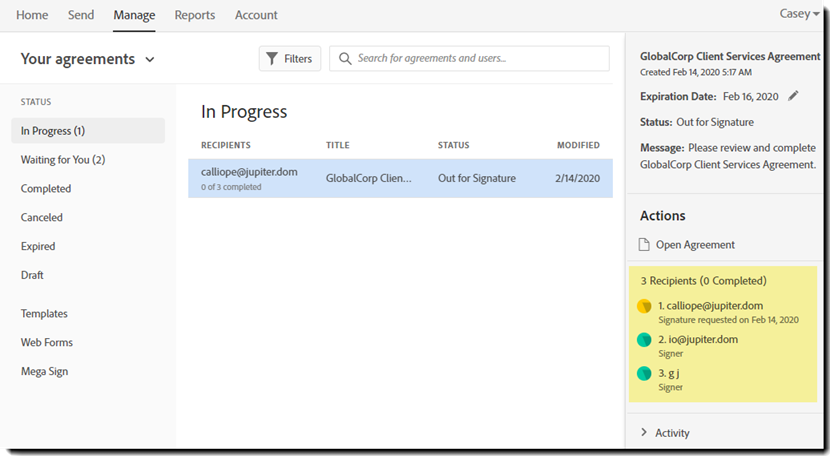
Task: Open the Account tab
Action: [x=256, y=15]
